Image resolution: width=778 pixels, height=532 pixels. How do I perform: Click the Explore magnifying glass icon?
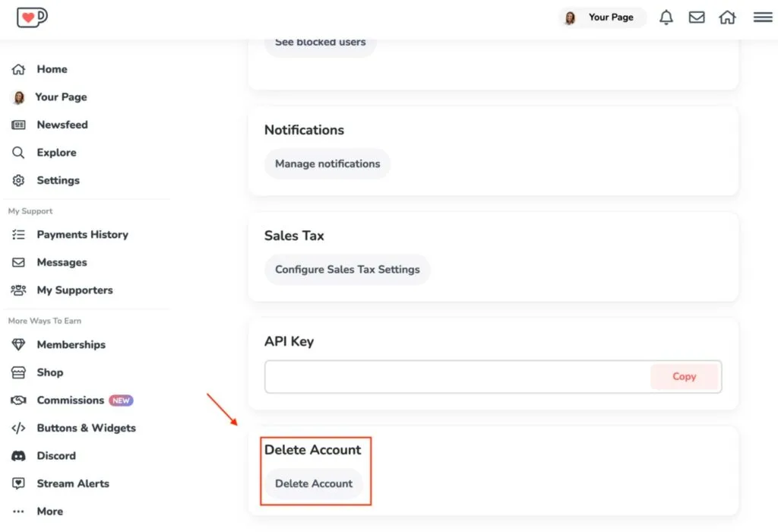click(19, 152)
